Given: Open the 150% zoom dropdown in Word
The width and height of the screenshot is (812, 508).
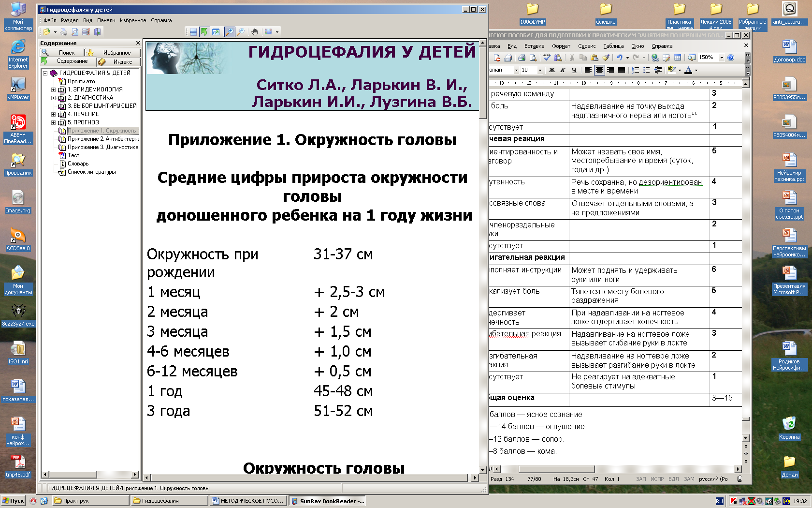Looking at the screenshot, I should [x=722, y=58].
